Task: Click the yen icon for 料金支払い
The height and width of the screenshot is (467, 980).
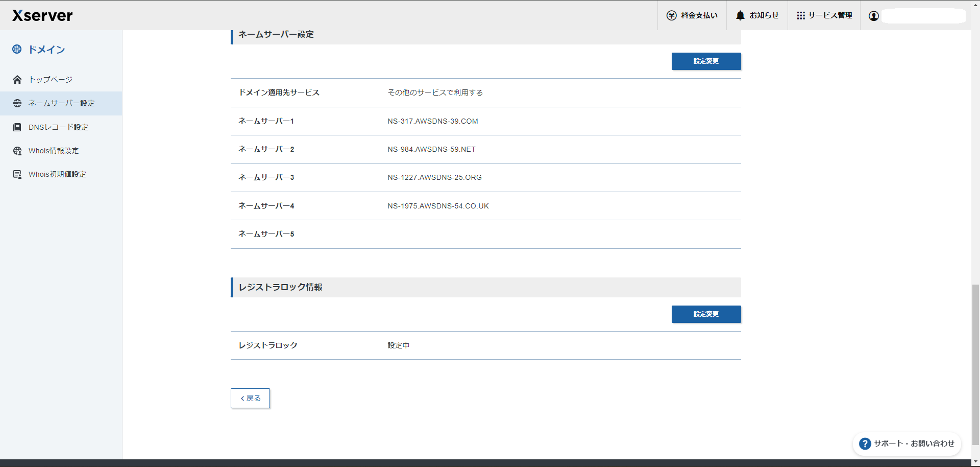Action: pyautogui.click(x=672, y=15)
